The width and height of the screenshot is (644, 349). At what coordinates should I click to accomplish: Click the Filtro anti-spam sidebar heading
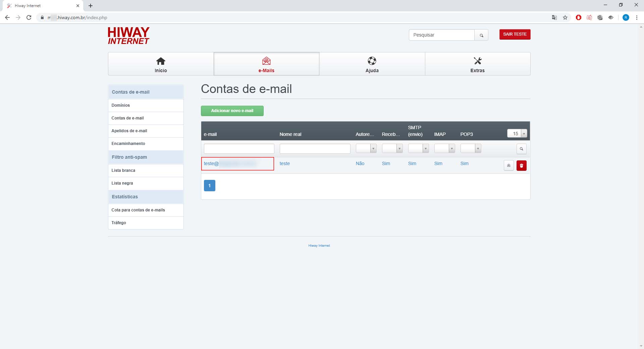[146, 157]
